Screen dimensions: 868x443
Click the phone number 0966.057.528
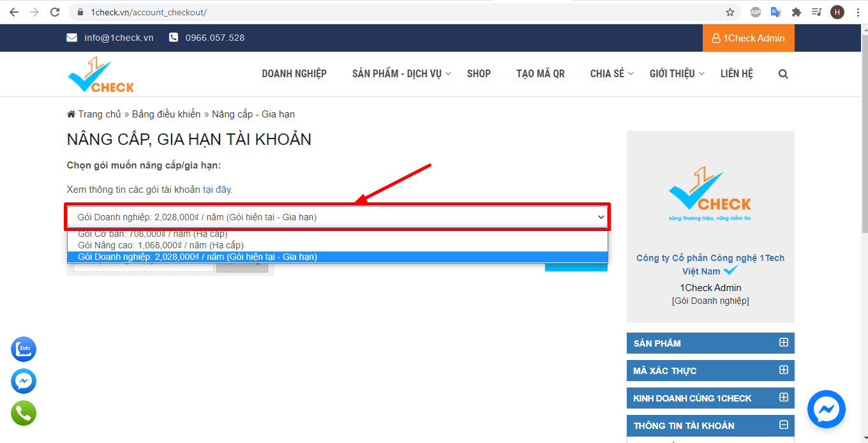(215, 38)
